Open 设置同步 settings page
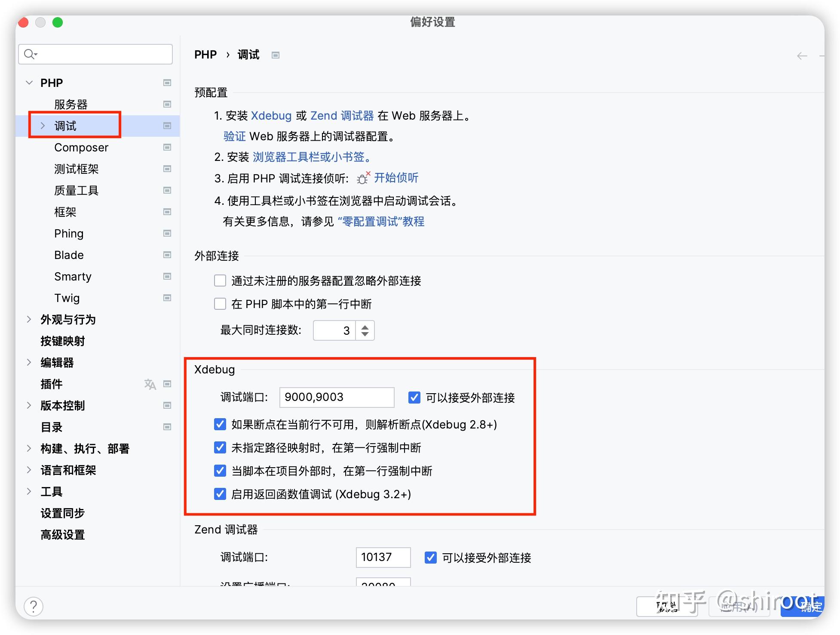The image size is (840, 635). 63,513
